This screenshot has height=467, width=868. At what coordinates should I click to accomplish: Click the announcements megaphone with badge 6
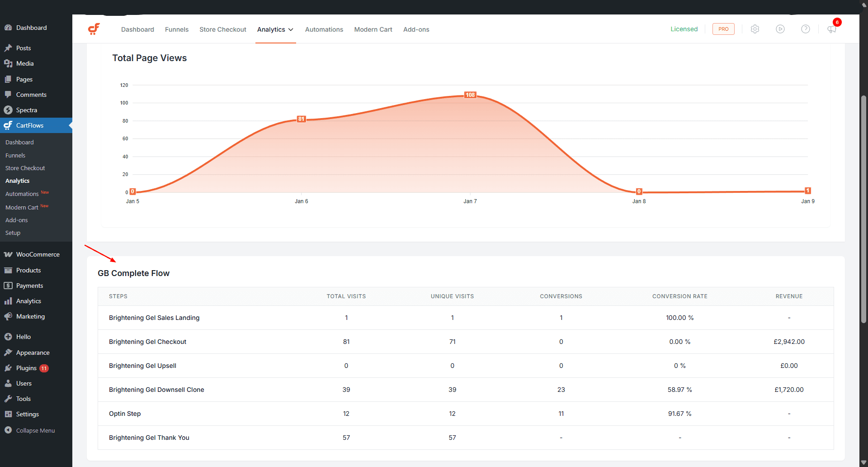pos(832,30)
